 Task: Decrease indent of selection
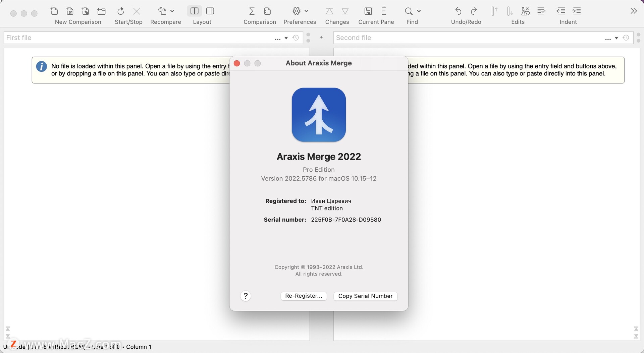561,11
